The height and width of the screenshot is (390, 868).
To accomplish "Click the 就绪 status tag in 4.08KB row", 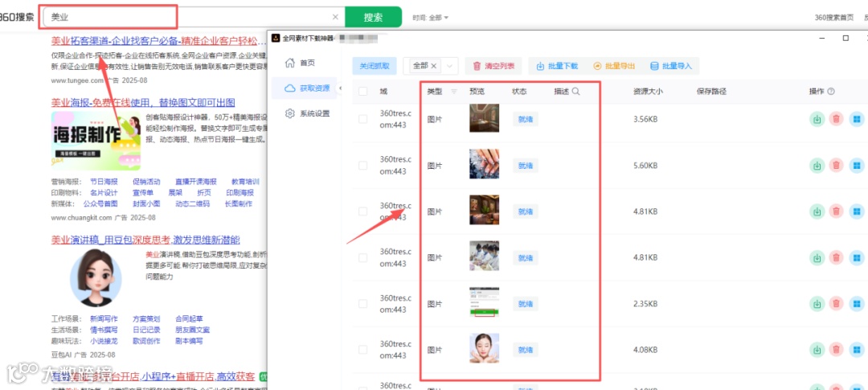I will [526, 350].
